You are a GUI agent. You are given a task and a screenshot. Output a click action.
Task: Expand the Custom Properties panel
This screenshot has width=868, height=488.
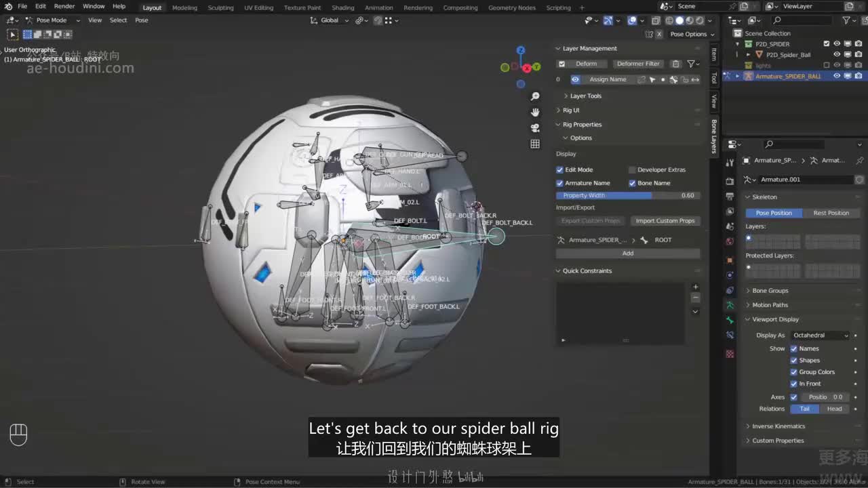[x=778, y=441]
